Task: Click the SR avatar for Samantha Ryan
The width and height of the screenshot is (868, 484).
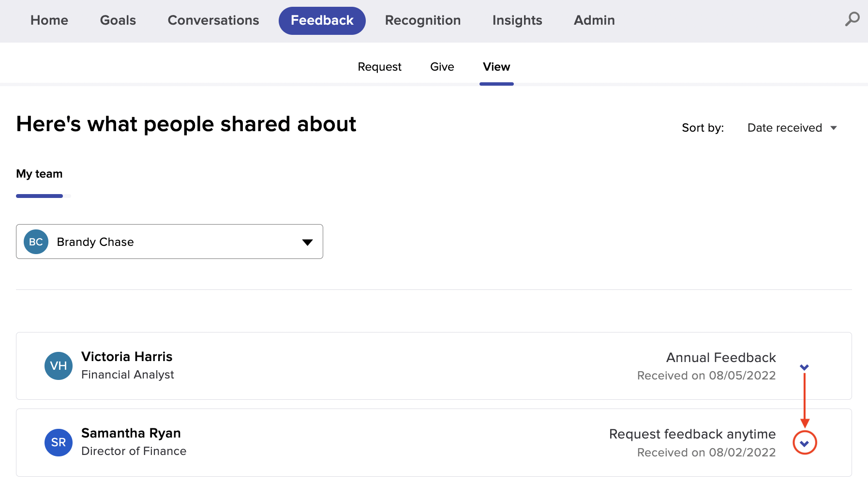Action: (59, 442)
